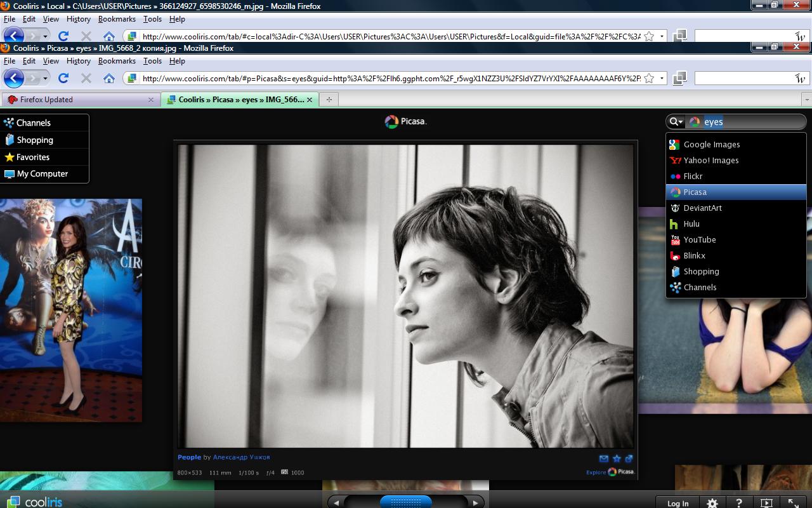Open Shopping from left sidebar
Viewport: 812px width, 508px height.
(34, 140)
